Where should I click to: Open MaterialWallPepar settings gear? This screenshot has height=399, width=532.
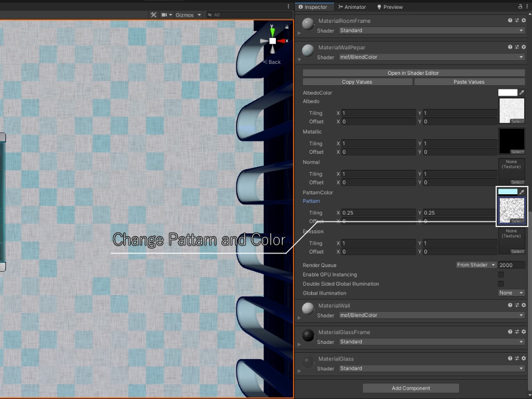coord(524,47)
